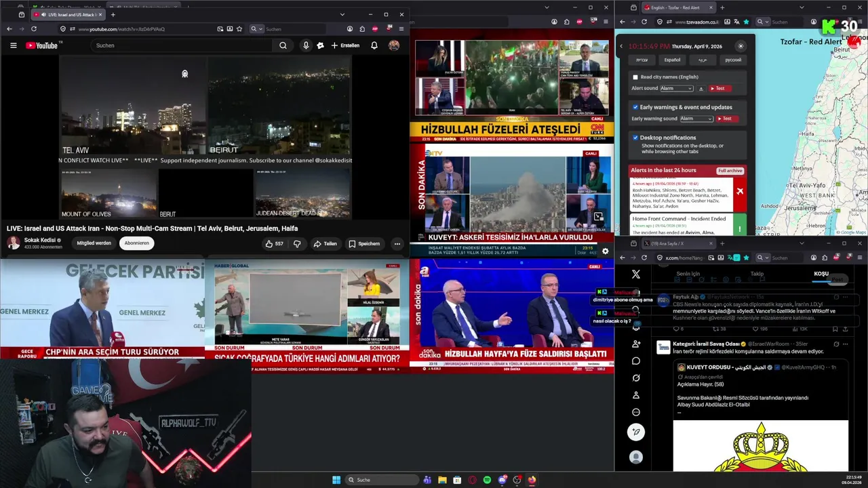This screenshot has height=488, width=868.
Task: Click the YouTube search magnifier button
Action: (283, 45)
